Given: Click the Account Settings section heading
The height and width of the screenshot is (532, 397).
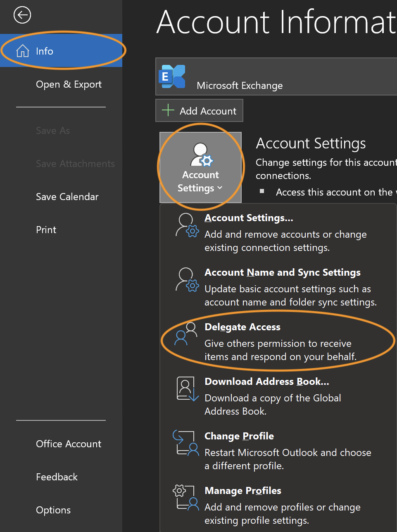Looking at the screenshot, I should point(311,143).
